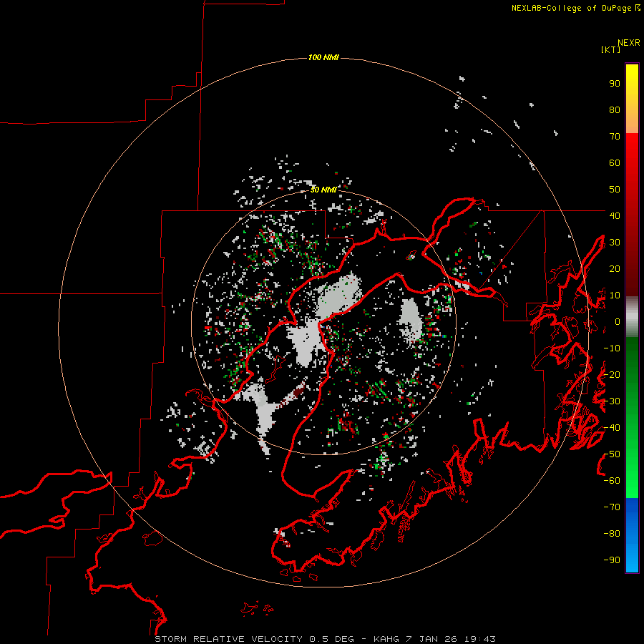Click the -60 scale label
This screenshot has height=644, width=644.
tap(612, 481)
